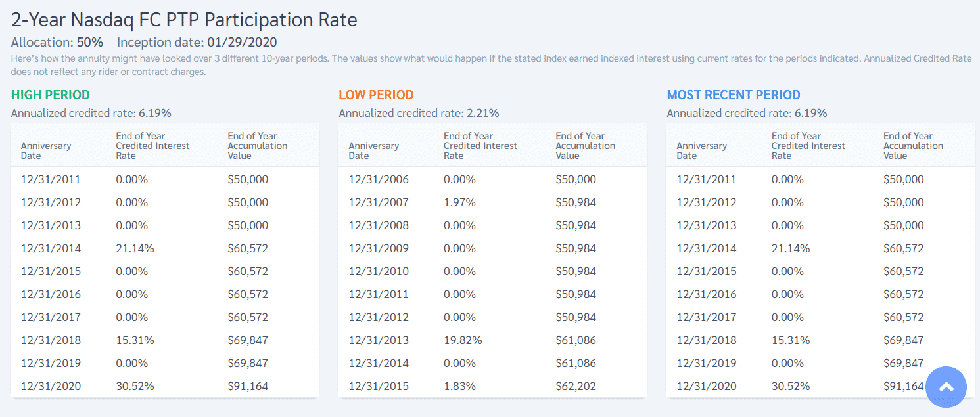Click the HIGH PERIOD heading
980x417 pixels.
[x=51, y=95]
